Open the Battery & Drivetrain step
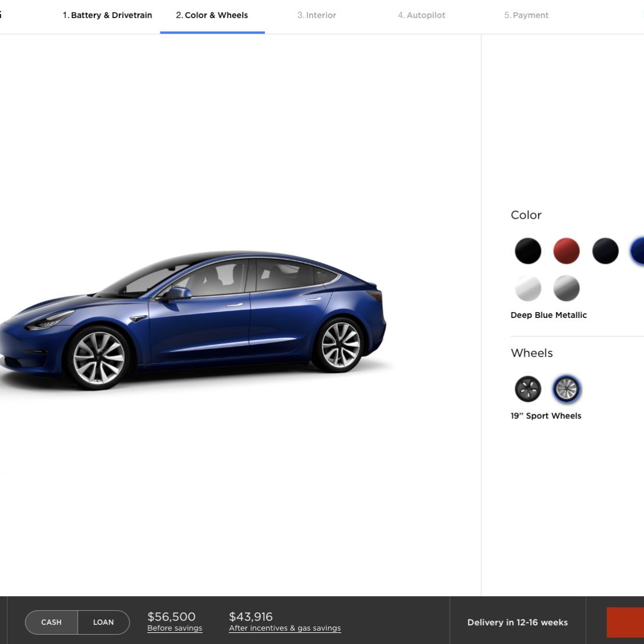 point(107,15)
